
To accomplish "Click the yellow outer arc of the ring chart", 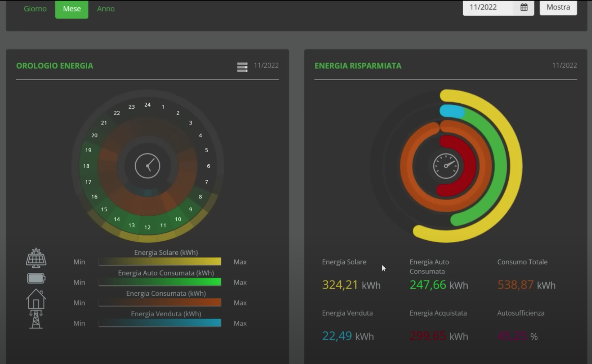I will pyautogui.click(x=516, y=166).
